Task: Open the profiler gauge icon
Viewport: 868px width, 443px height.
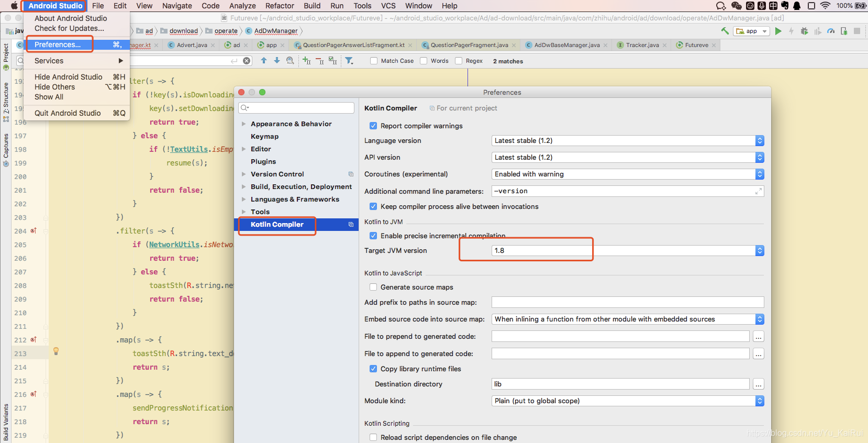Action: tap(831, 31)
